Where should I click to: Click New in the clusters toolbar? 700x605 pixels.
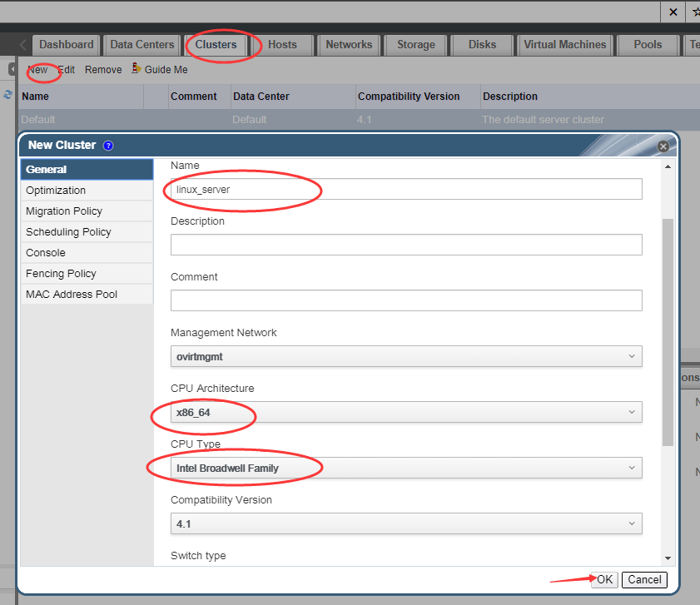37,70
